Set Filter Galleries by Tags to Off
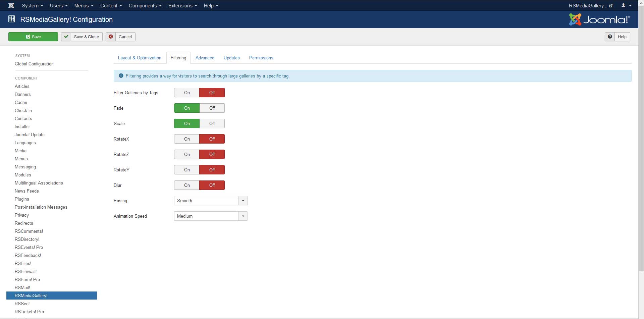 pyautogui.click(x=212, y=93)
